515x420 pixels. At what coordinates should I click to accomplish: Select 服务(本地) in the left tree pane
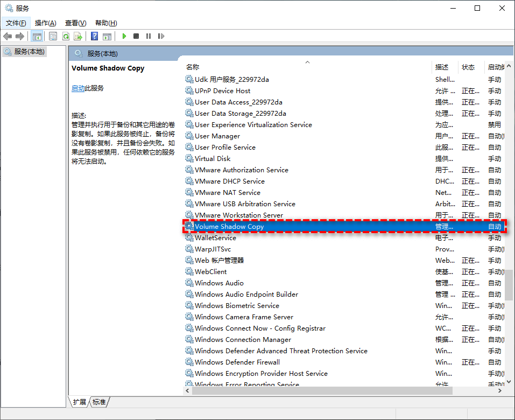(x=25, y=52)
